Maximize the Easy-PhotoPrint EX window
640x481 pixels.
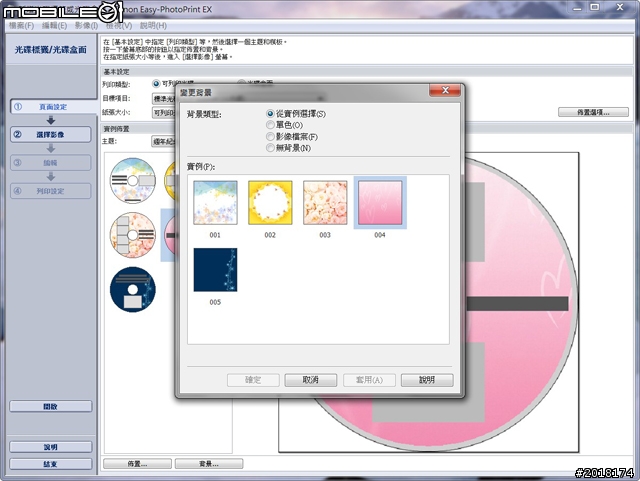[x=595, y=7]
